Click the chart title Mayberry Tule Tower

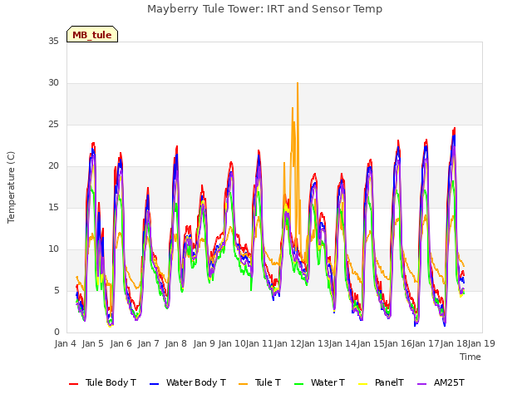(x=264, y=8)
